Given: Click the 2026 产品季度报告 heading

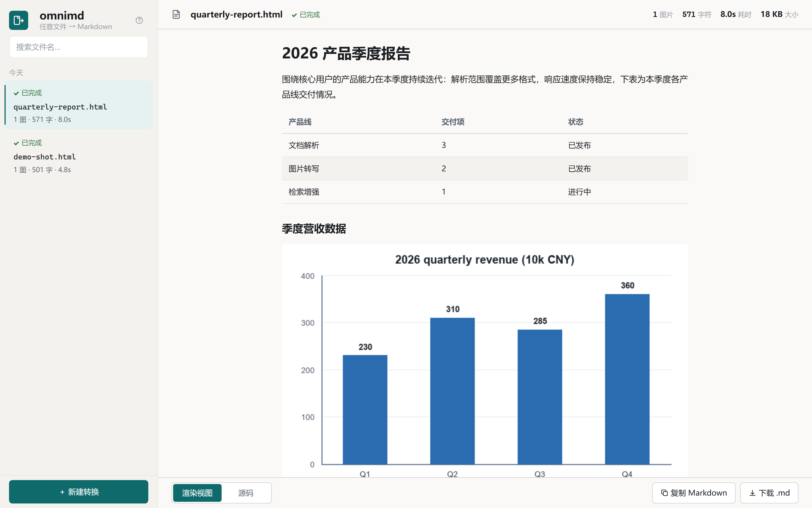Looking at the screenshot, I should 346,53.
